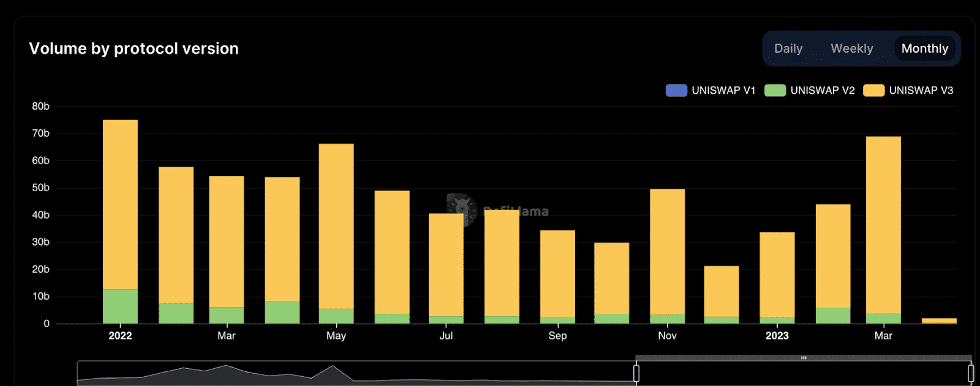Click the March 2023 yellow V3 bar
The image size is (980, 386).
883,225
